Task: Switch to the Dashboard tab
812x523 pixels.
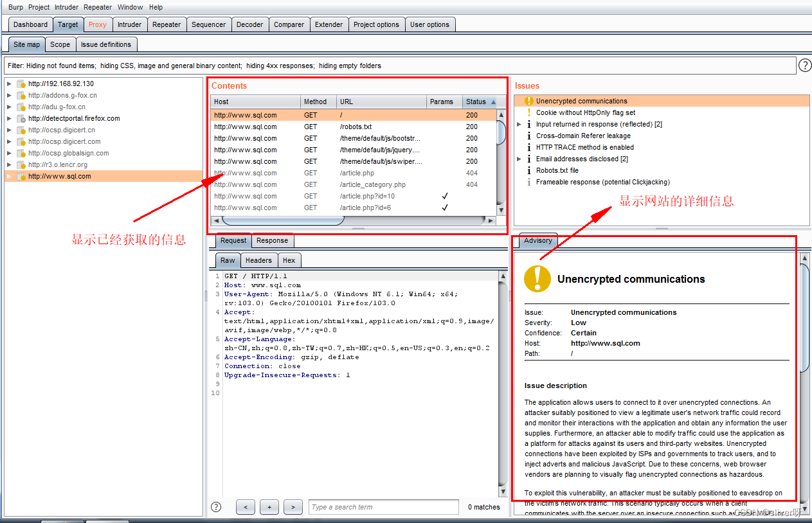Action: 31,24
